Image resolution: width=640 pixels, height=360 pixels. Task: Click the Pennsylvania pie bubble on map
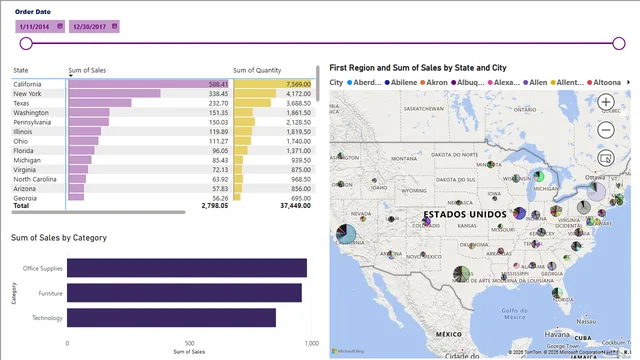tap(584, 208)
